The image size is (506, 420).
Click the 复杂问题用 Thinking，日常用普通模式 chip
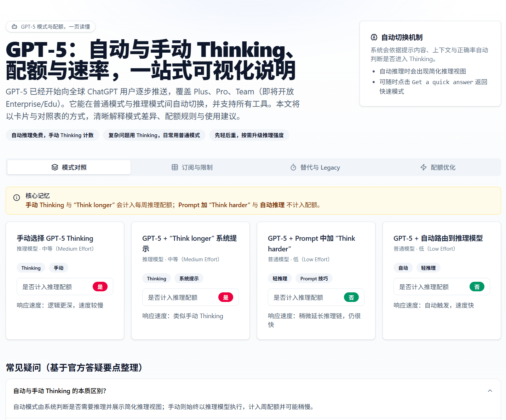pyautogui.click(x=154, y=135)
